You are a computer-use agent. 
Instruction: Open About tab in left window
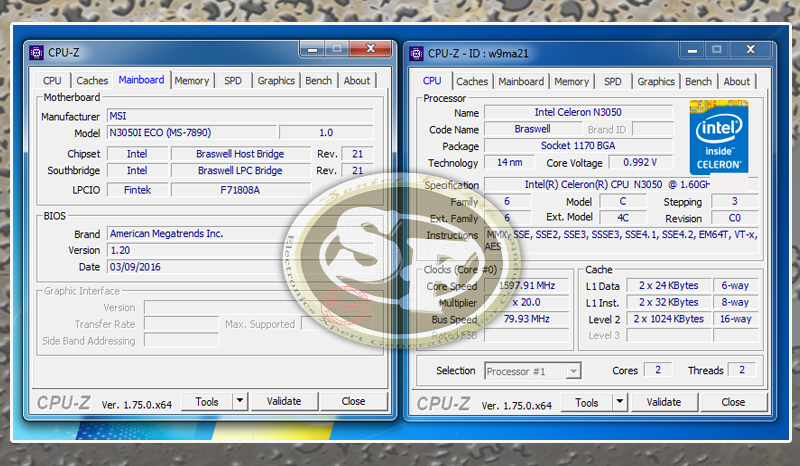tap(357, 81)
